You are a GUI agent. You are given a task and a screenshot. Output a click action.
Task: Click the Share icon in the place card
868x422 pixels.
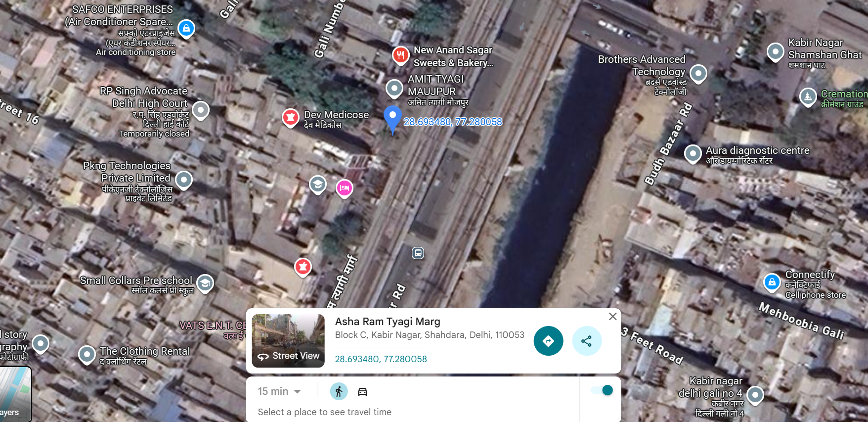[587, 341]
